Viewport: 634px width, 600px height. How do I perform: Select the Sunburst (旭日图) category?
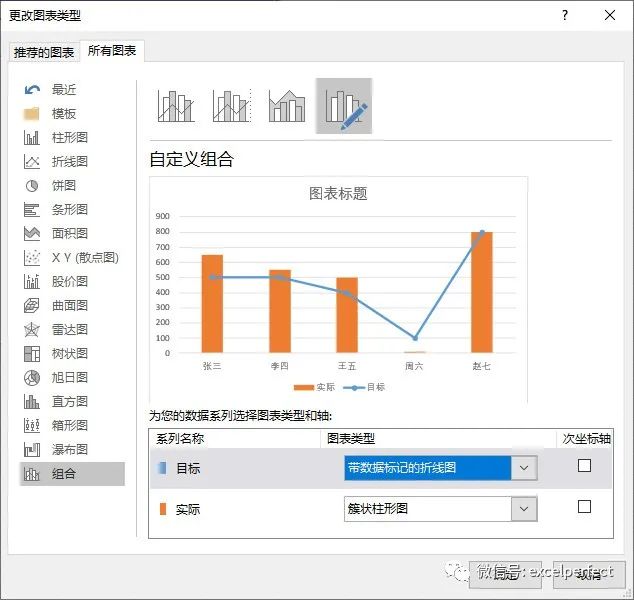point(70,377)
